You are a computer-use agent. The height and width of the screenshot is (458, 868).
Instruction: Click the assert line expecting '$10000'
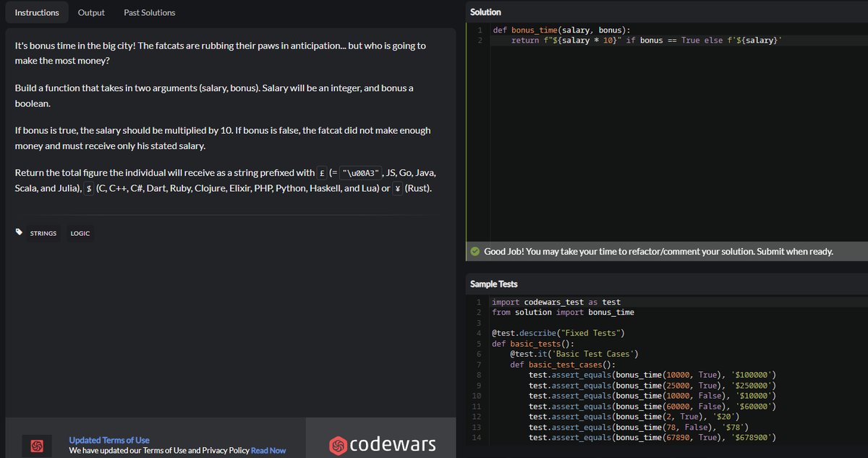(652, 396)
